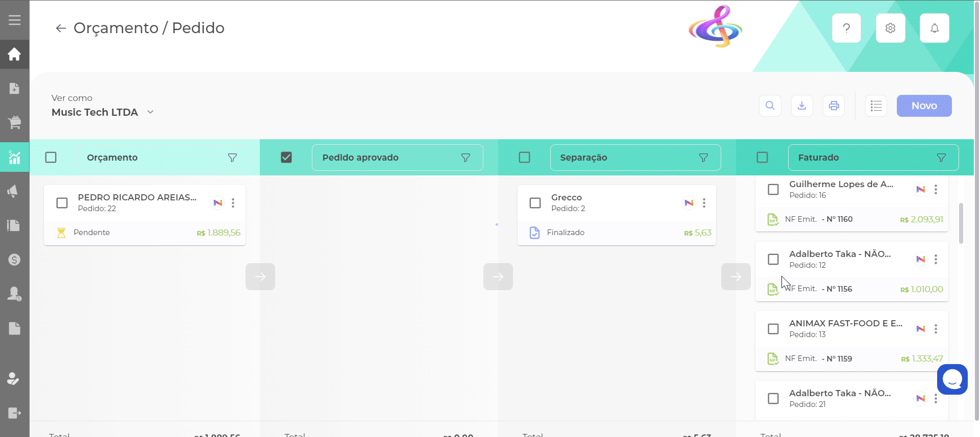Open the hamburger menu in sidebar
The height and width of the screenshot is (437, 980).
click(x=14, y=20)
